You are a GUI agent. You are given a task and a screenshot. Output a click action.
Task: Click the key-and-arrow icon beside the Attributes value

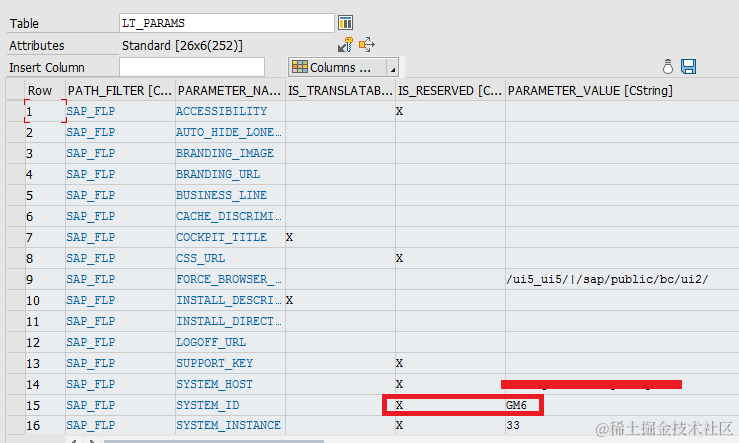[345, 45]
